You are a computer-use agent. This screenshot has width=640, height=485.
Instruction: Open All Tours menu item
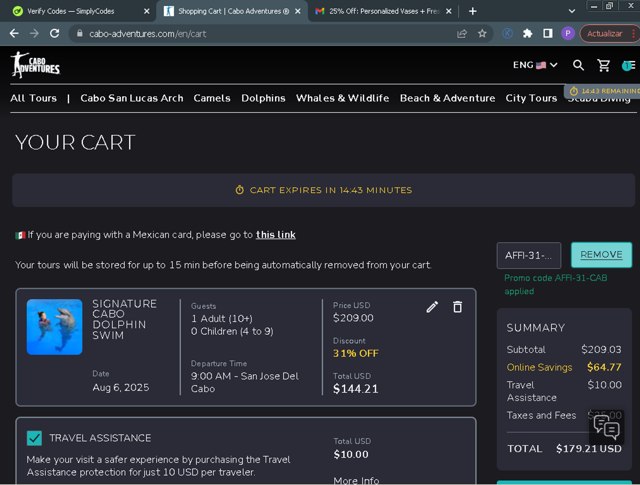pyautogui.click(x=33, y=98)
